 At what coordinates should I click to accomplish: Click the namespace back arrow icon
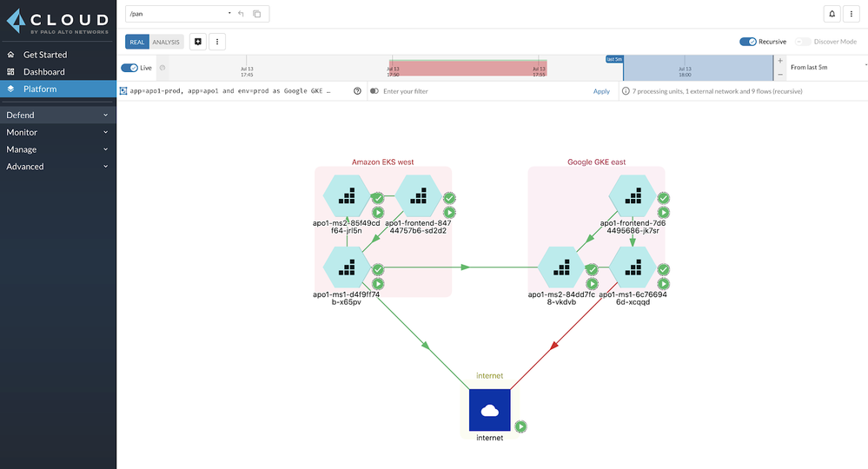point(241,14)
